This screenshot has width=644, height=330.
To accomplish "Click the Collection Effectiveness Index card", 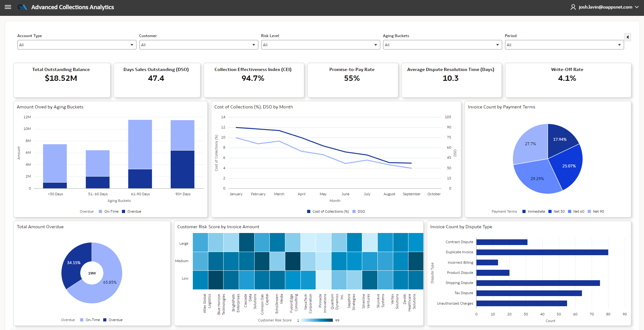I will pos(254,80).
